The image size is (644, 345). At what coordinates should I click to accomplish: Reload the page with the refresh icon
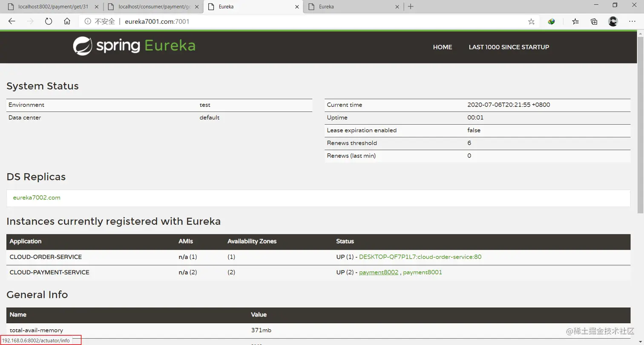(x=49, y=22)
